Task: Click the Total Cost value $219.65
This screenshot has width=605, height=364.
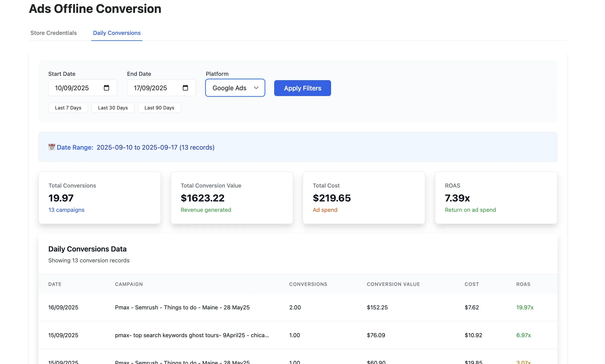Action: [x=332, y=198]
